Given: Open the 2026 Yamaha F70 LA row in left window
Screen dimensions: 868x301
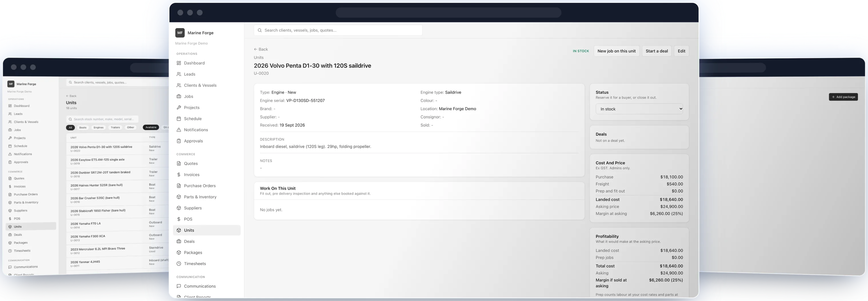Looking at the screenshot, I should coord(118,225).
